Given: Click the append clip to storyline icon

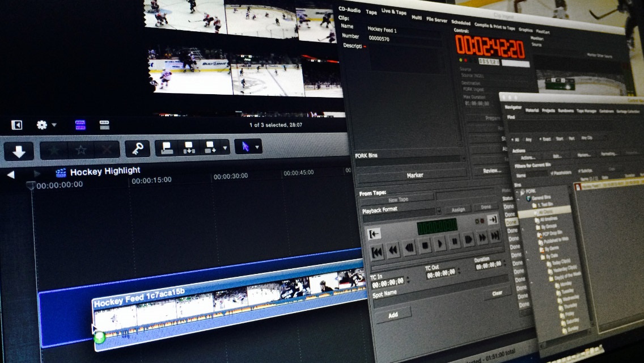Looking at the screenshot, I should pyautogui.click(x=210, y=148).
